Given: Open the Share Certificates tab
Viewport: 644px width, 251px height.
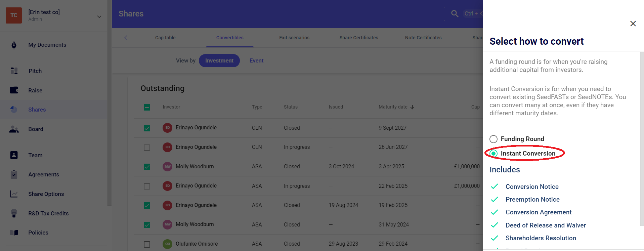Looking at the screenshot, I should point(358,38).
